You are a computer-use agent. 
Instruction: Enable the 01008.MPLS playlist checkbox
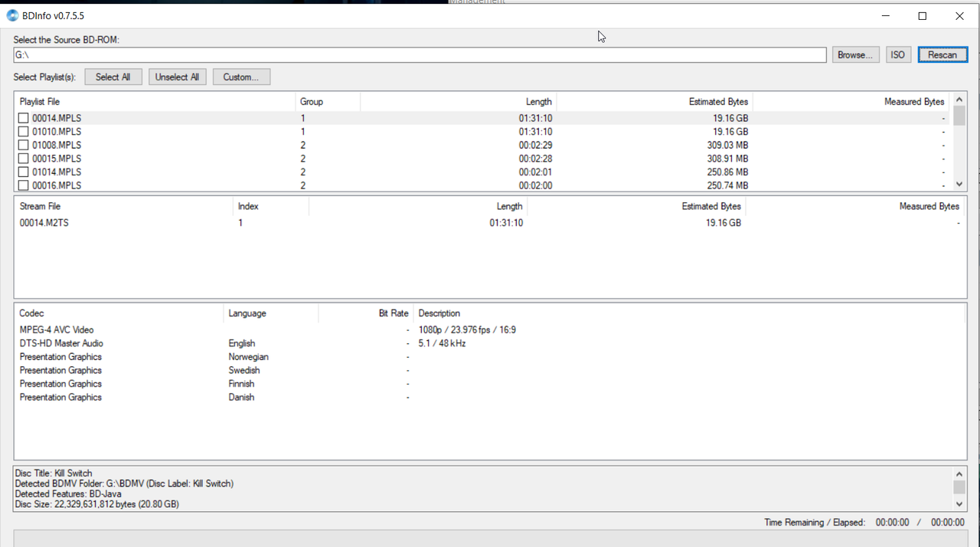point(24,145)
